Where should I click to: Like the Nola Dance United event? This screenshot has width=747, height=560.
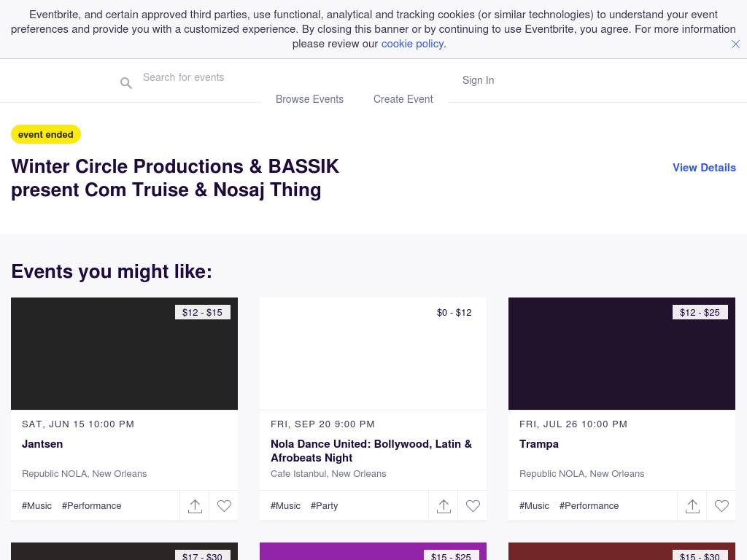[473, 506]
